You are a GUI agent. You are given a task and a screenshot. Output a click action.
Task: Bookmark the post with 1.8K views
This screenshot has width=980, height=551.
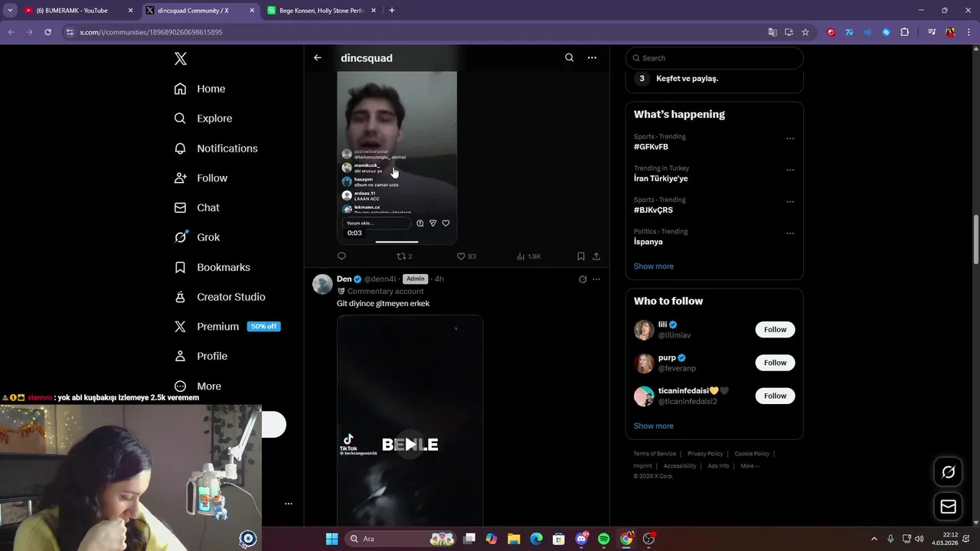tap(581, 256)
